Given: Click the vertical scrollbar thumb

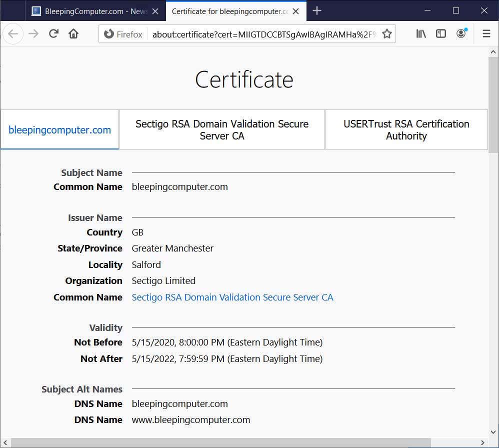Looking at the screenshot, I should [x=493, y=105].
